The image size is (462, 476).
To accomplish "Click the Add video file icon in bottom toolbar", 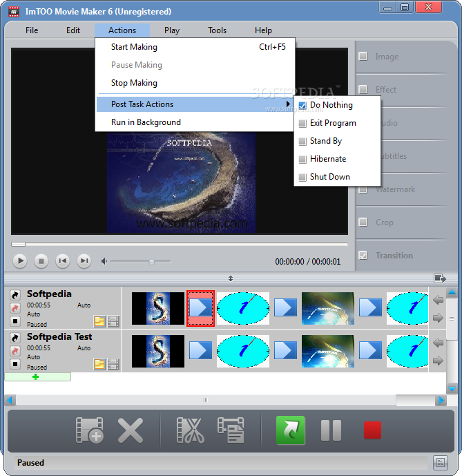I will 90,430.
